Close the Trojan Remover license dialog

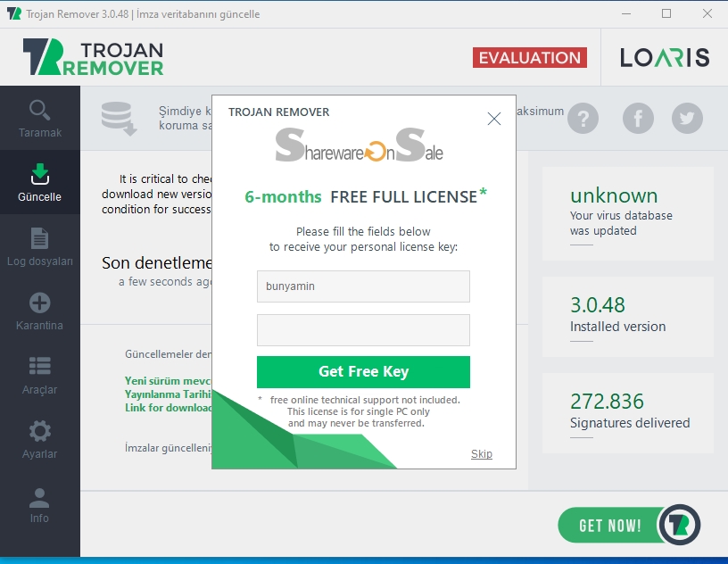pos(494,119)
